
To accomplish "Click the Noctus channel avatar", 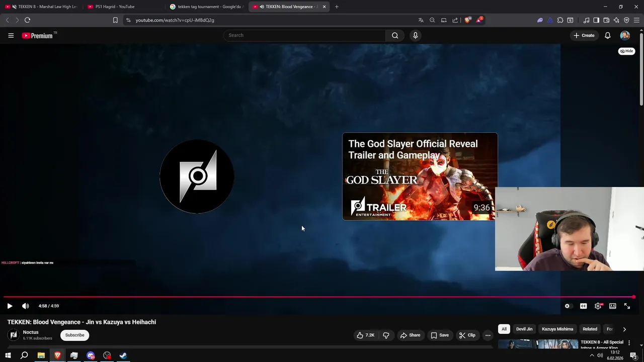I will pyautogui.click(x=14, y=335).
